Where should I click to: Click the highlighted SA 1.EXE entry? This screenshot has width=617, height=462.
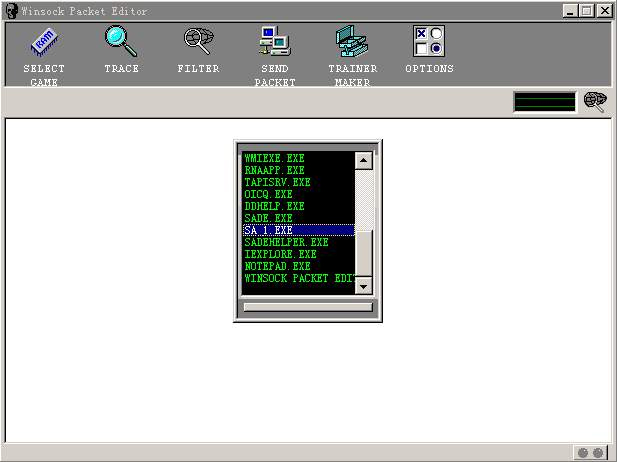pos(299,230)
